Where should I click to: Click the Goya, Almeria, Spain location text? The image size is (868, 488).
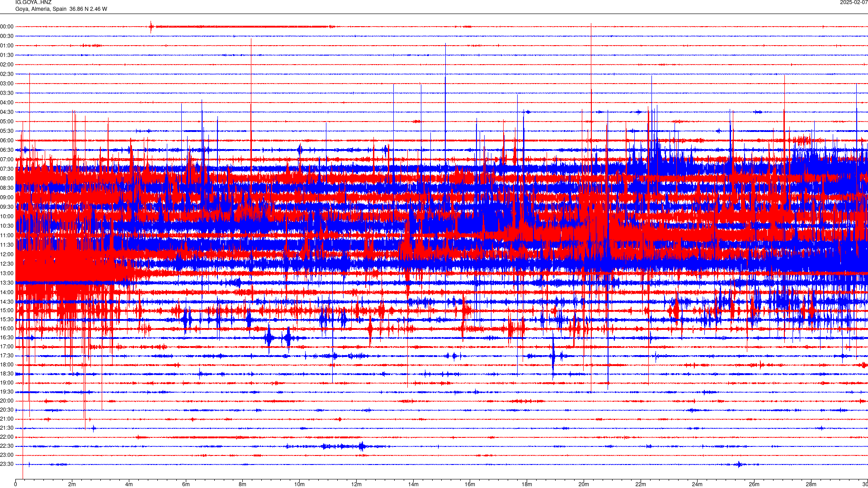pyautogui.click(x=41, y=9)
